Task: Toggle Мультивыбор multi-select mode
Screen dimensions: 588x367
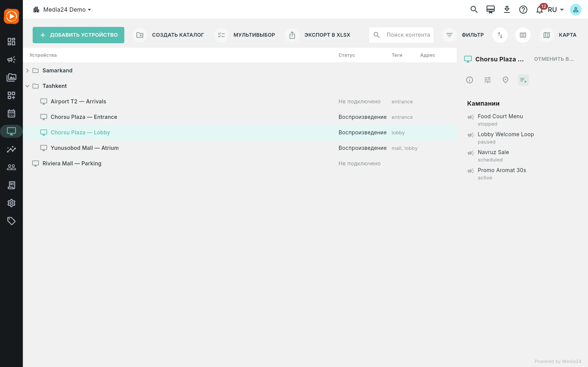Action: 245,35
